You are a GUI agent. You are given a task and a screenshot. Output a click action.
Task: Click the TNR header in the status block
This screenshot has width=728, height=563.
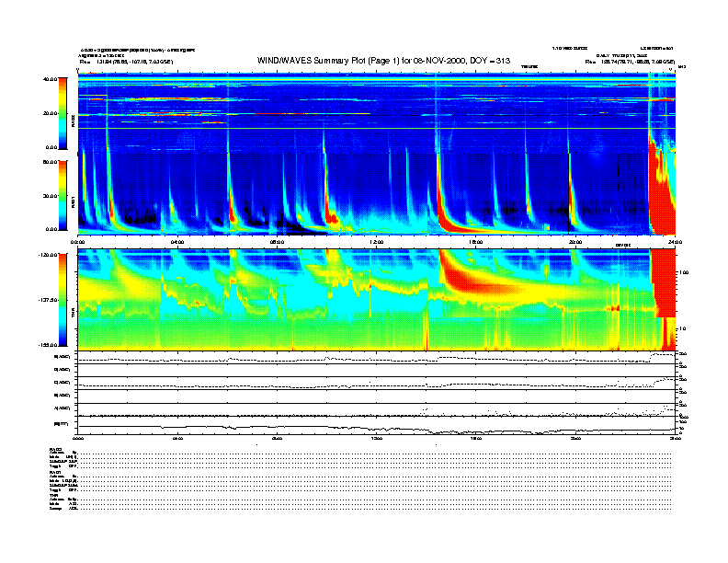coord(53,495)
